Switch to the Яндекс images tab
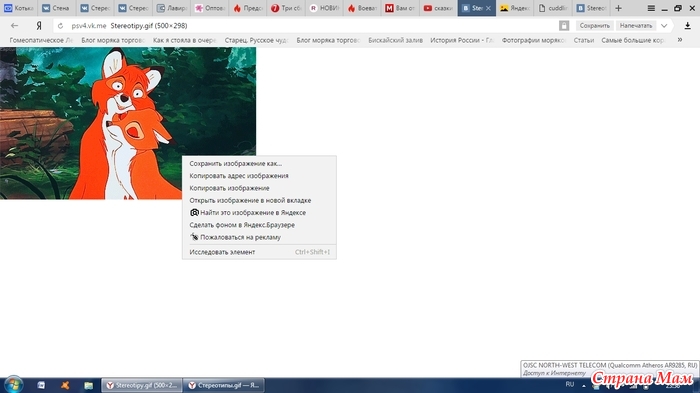This screenshot has height=393, width=700. pos(515,8)
